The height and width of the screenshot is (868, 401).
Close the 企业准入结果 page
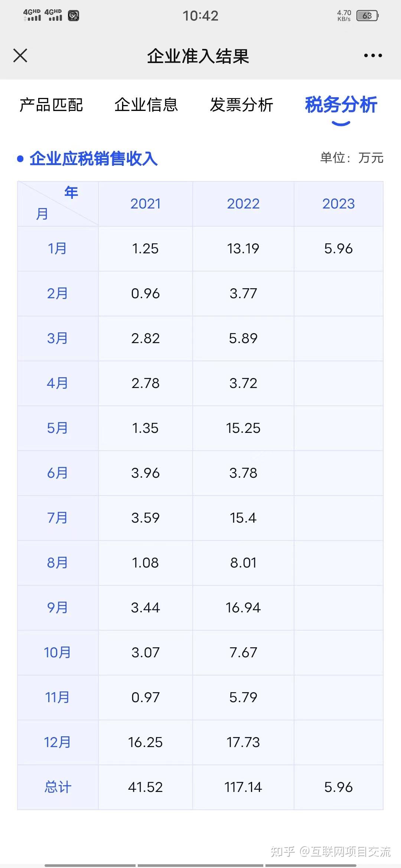pos(20,56)
